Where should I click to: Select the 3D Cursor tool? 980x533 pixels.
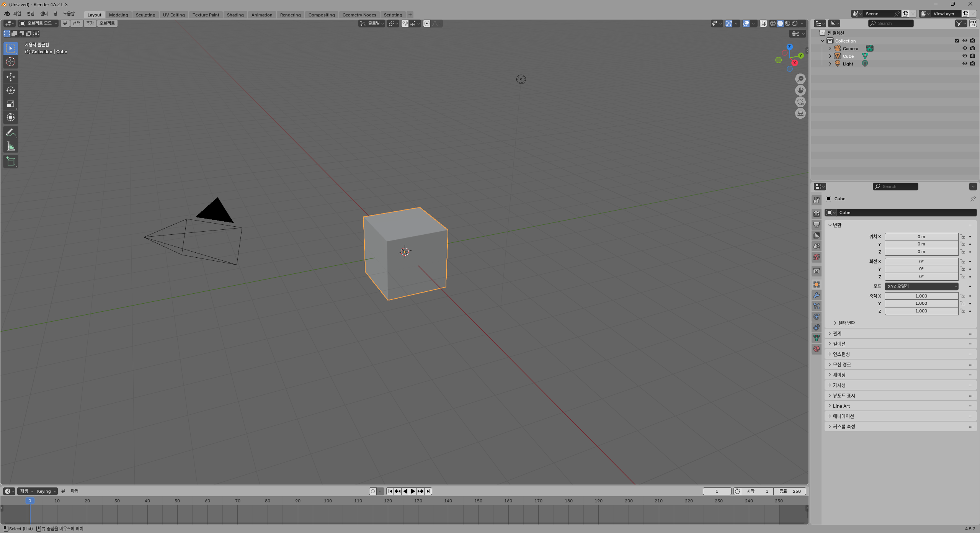(x=11, y=62)
